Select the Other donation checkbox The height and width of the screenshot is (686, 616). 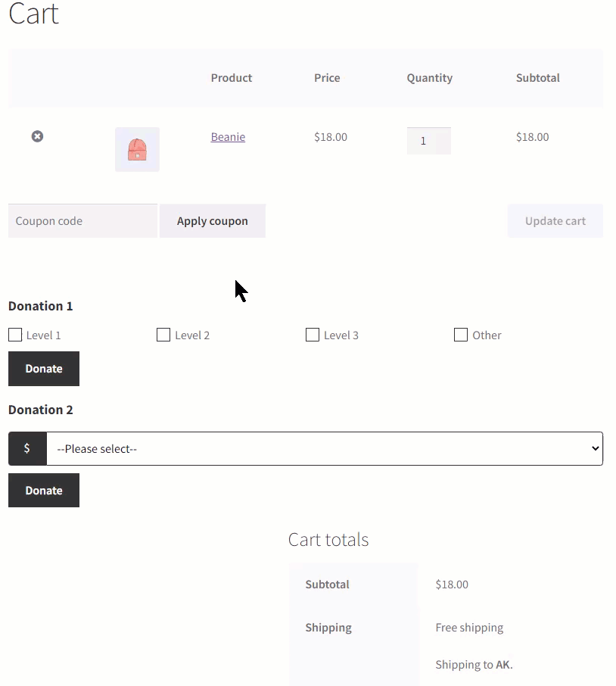pos(461,335)
